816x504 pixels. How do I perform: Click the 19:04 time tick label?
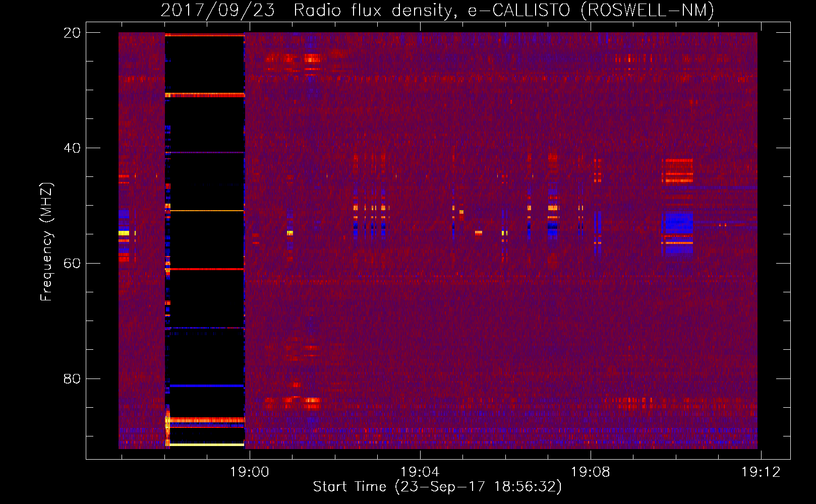tap(420, 472)
